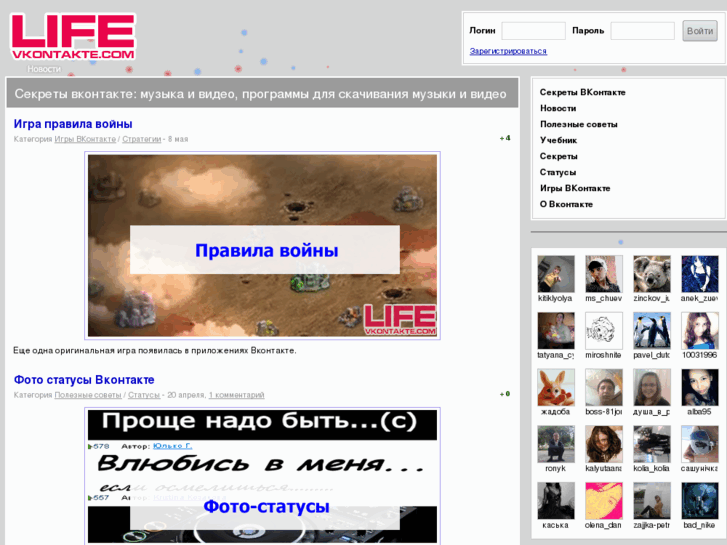Open the Статусы category link under Фото статусы
727x545 pixels.
pos(144,395)
